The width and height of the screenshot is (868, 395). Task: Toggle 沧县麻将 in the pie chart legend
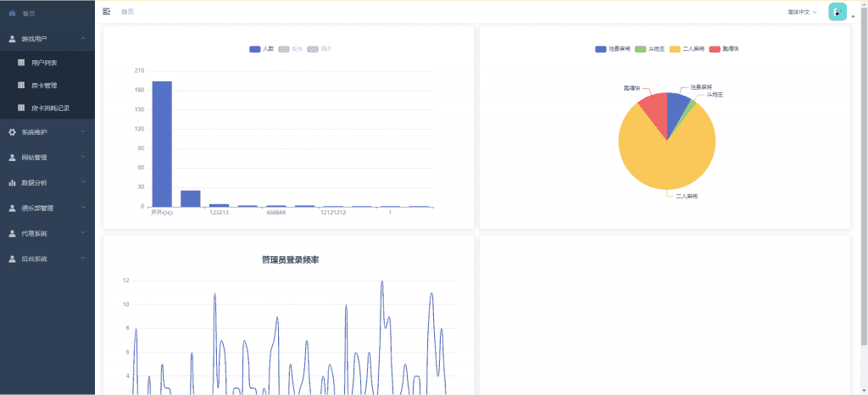tap(613, 48)
